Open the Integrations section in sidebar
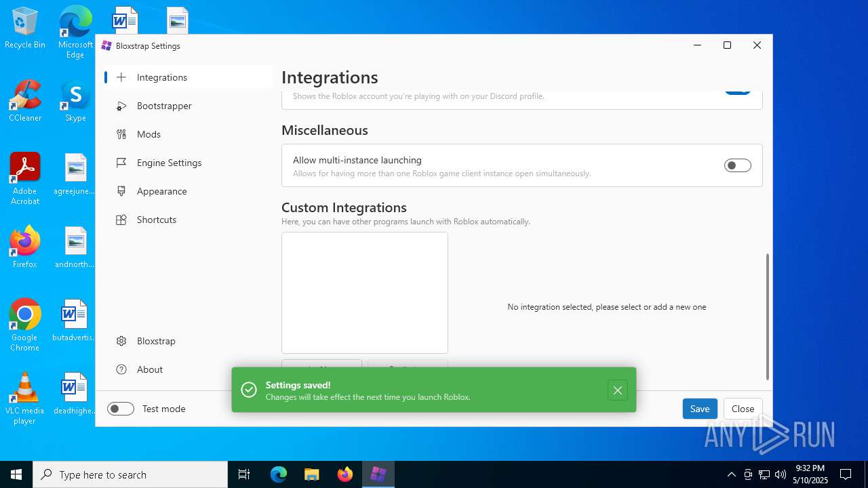 [188, 77]
